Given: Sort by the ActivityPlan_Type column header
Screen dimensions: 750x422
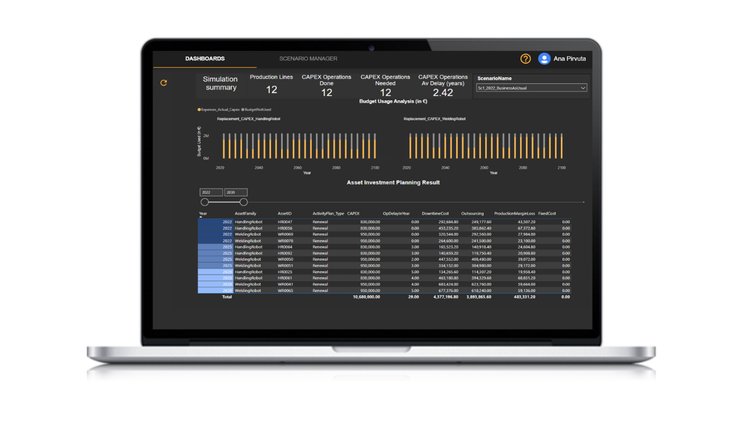Looking at the screenshot, I should tap(328, 213).
